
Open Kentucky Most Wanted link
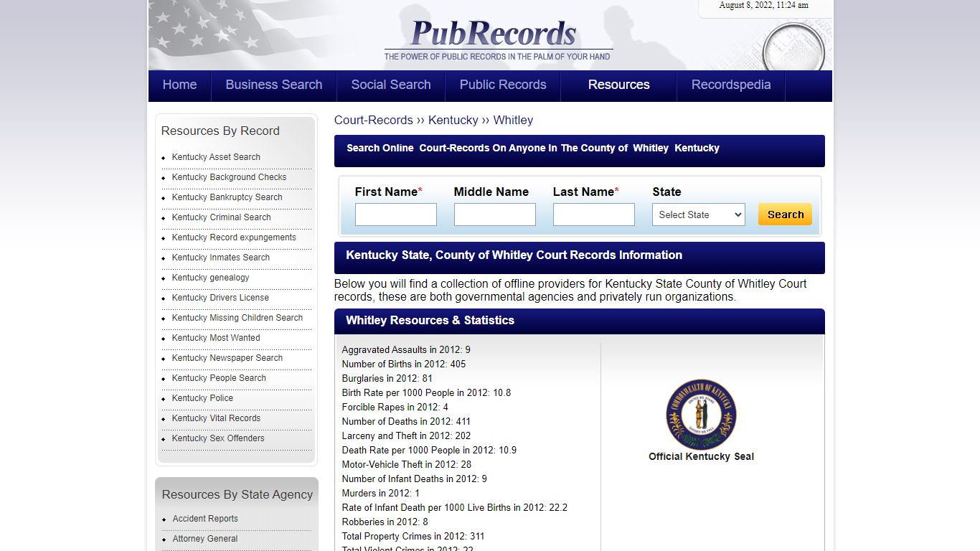tap(216, 338)
